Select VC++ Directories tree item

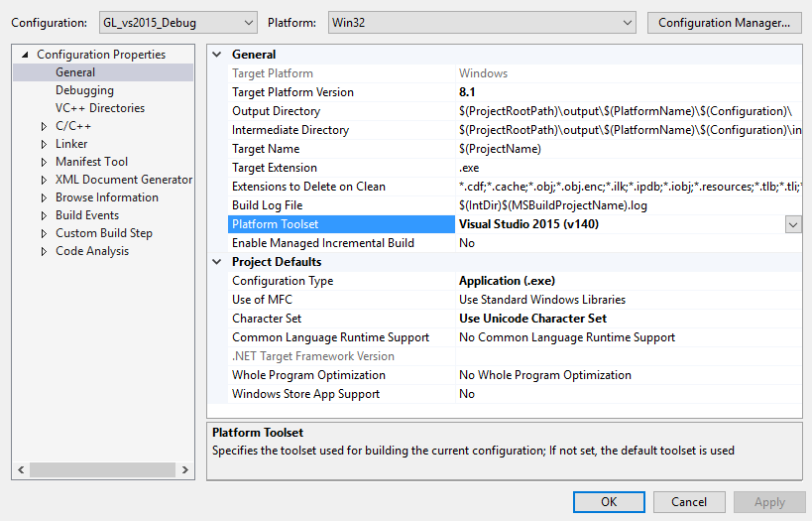point(100,108)
